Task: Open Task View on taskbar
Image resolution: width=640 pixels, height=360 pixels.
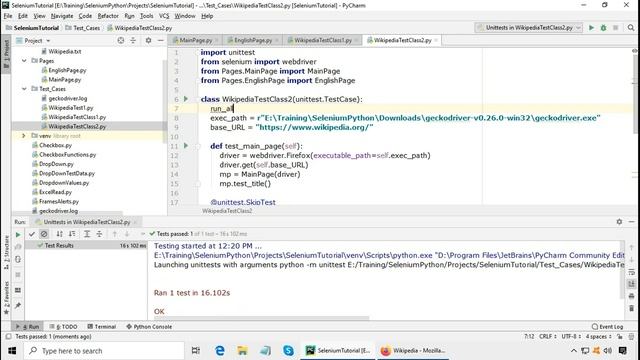Action: [196, 351]
